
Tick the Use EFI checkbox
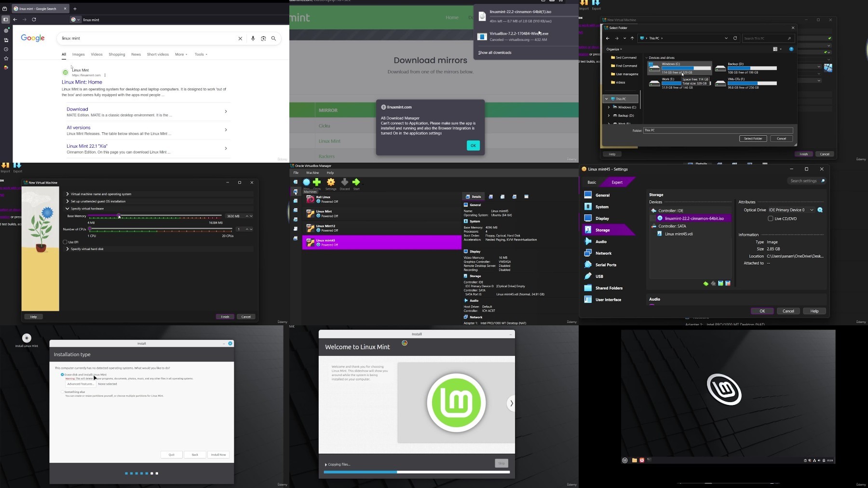pos(65,242)
